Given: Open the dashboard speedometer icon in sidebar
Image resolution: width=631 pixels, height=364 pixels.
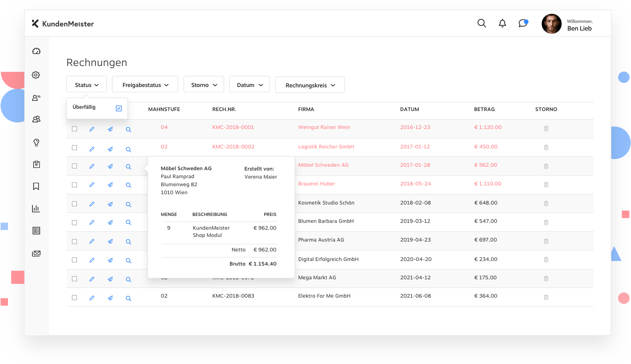Looking at the screenshot, I should click(x=36, y=51).
